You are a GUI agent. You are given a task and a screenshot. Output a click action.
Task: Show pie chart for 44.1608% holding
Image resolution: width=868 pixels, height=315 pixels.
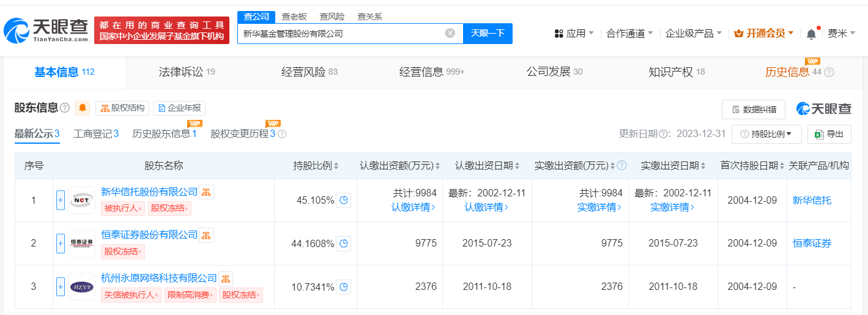click(x=344, y=243)
